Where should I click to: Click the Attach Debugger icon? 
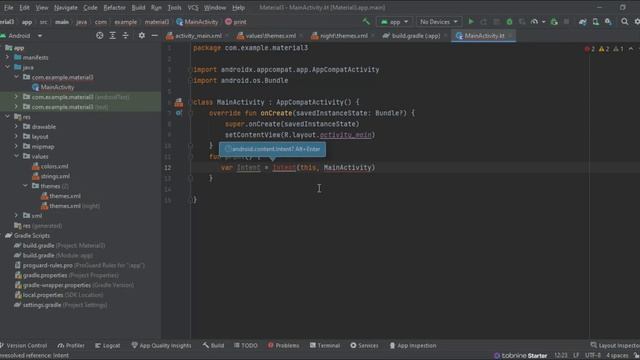554,22
